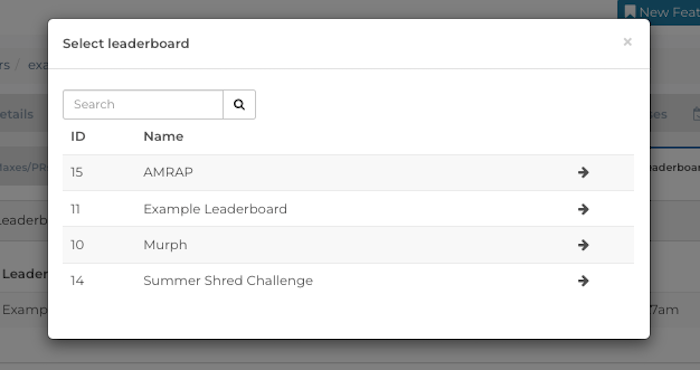Click the magnifying glass search button
This screenshot has height=370, width=700.
click(239, 104)
